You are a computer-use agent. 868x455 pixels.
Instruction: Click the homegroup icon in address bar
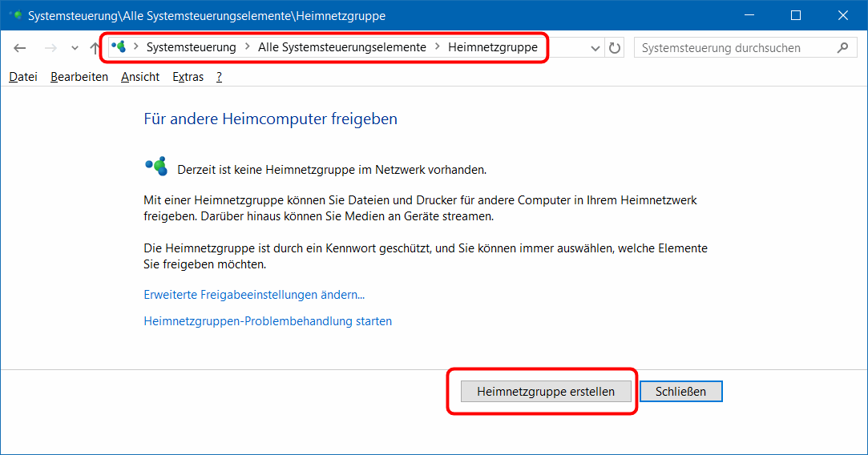point(119,47)
